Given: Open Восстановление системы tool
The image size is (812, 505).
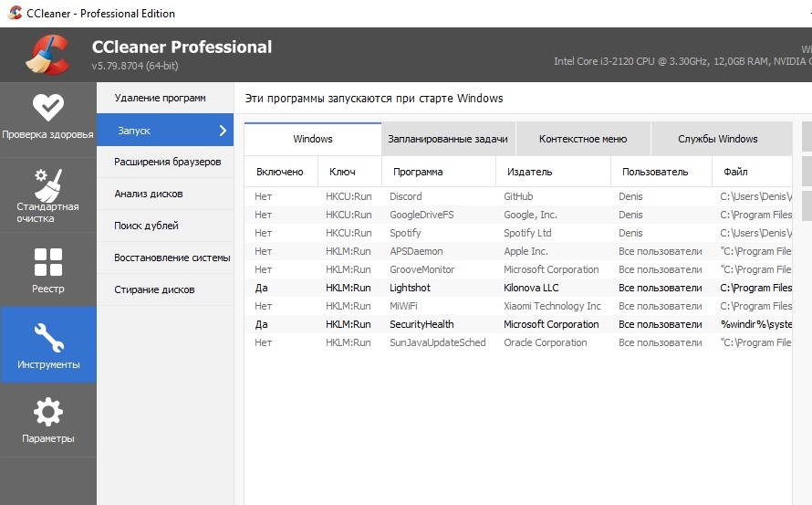Looking at the screenshot, I should [x=165, y=258].
